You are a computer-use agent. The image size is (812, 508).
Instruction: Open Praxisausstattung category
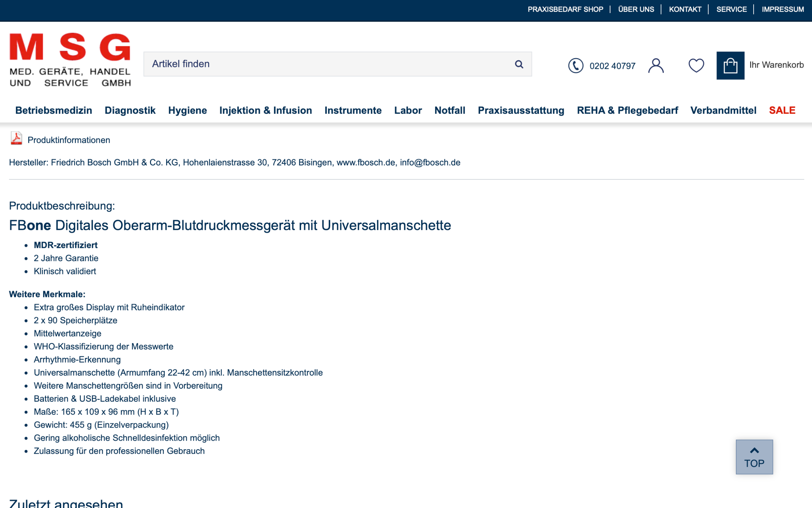[521, 110]
